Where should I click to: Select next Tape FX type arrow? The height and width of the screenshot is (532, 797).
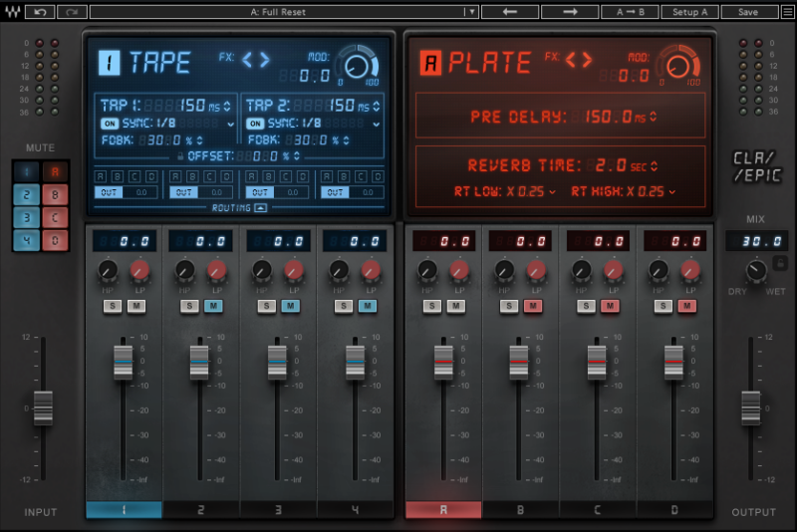tap(264, 60)
